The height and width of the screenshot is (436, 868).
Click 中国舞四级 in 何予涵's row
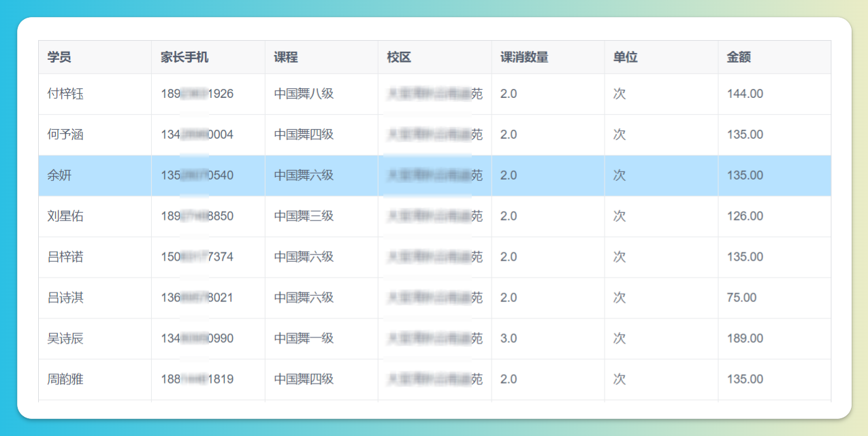coord(304,135)
